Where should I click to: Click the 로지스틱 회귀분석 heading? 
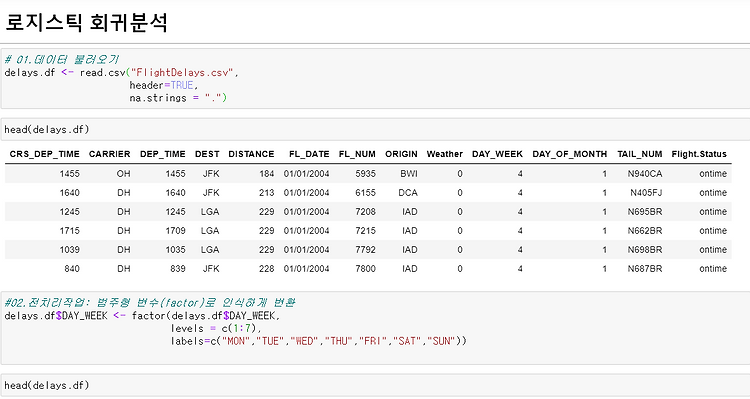(x=87, y=23)
